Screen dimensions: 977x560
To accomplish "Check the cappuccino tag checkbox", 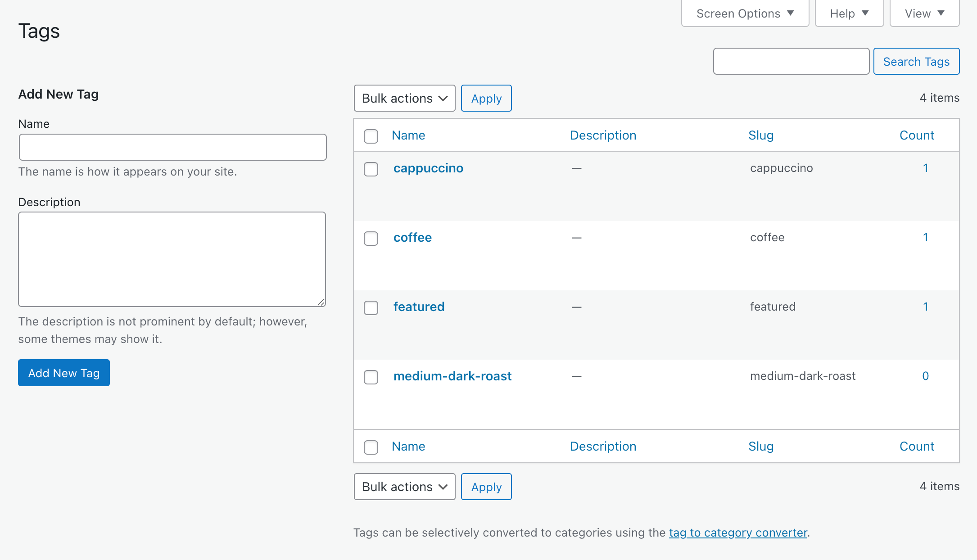I will tap(371, 169).
